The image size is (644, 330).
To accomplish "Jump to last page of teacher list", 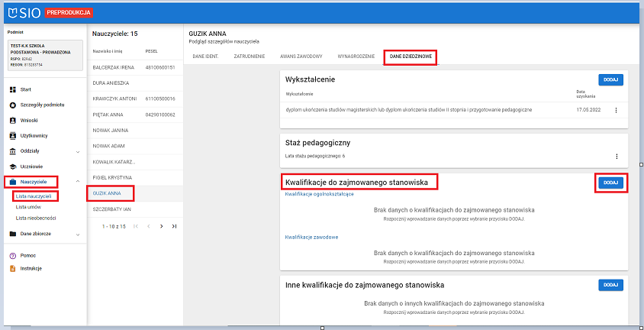I will point(175,226).
